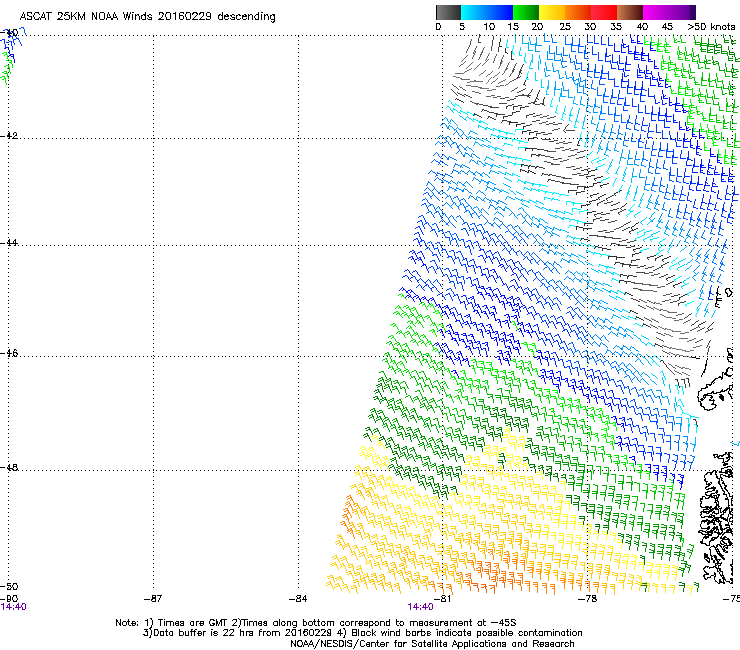Select the magenta 40-45 knots legend segment
740x650 pixels.
click(x=656, y=12)
